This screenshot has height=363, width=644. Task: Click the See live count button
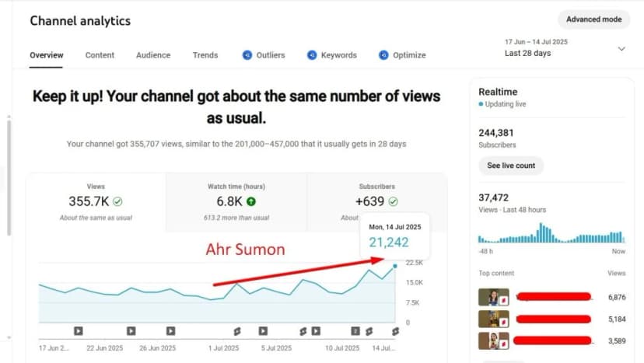[510, 166]
